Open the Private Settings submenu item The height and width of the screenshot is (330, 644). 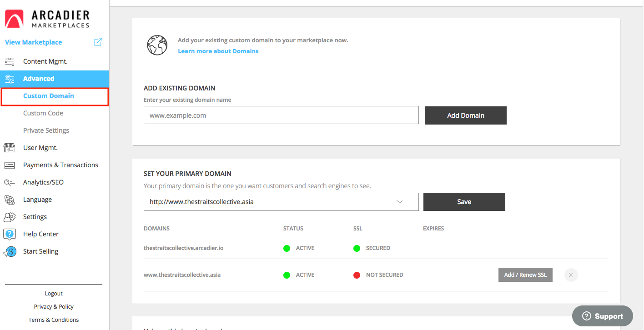click(46, 130)
